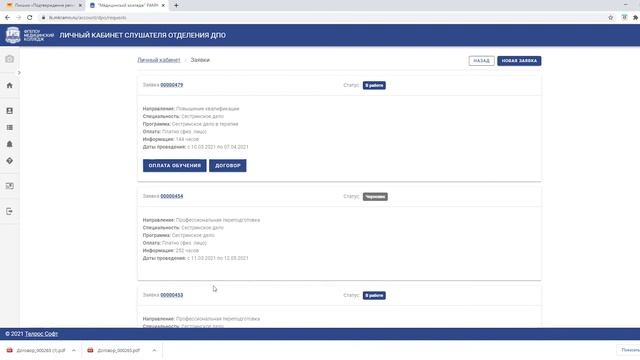
Task: Click the 'ОПЛАТА ОБУЧЕНИЯ' button
Action: 175,166
